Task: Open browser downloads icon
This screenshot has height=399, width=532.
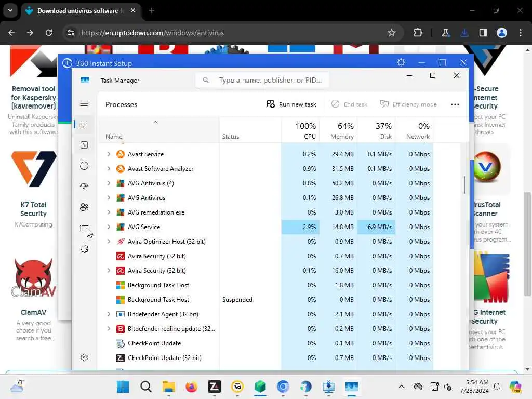Action: [464, 33]
